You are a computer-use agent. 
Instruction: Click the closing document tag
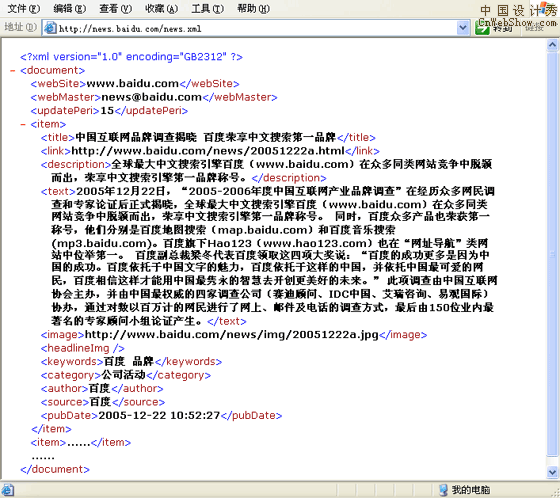[x=55, y=469]
